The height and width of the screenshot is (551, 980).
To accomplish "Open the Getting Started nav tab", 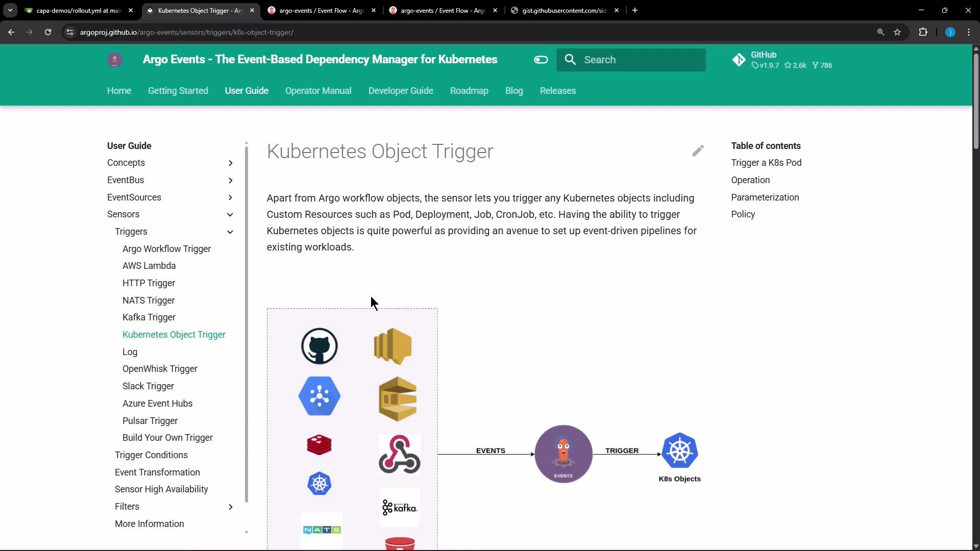I will click(178, 91).
